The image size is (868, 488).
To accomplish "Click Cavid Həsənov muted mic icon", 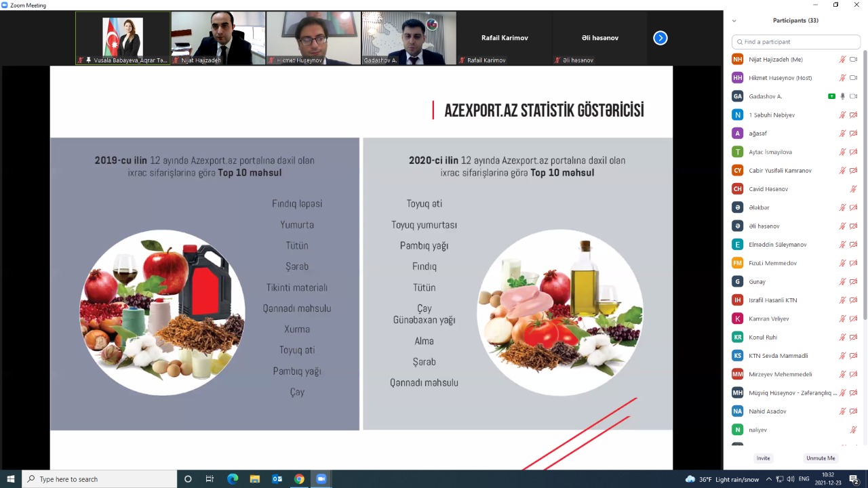I will point(854,189).
